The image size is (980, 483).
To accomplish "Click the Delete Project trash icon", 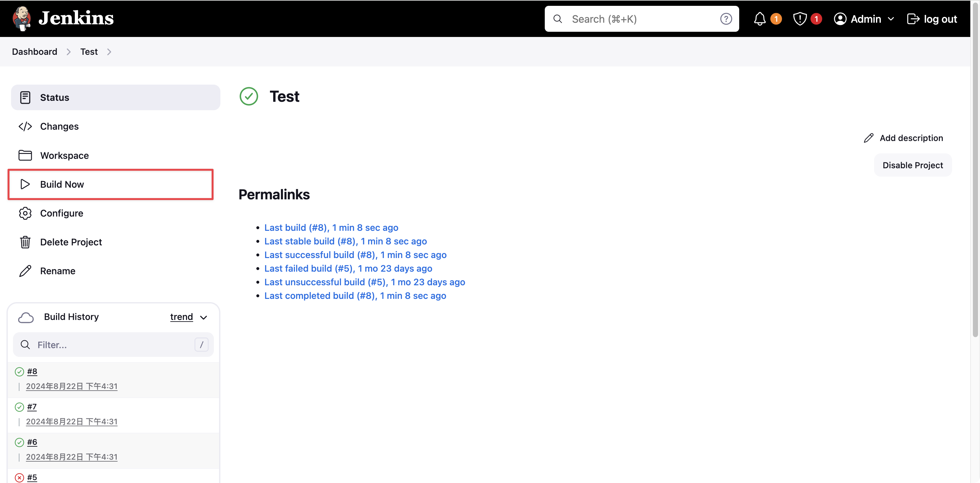I will (x=25, y=242).
